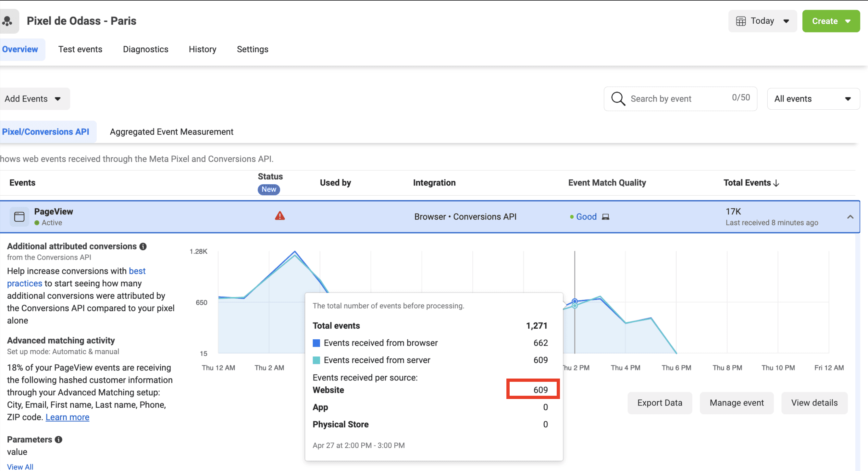Open the History tab
868x471 pixels.
[x=203, y=50]
